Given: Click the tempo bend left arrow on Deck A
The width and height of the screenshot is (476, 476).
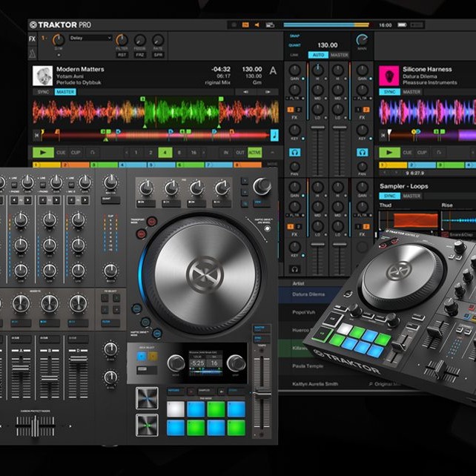Looking at the screenshot, I should [x=245, y=92].
